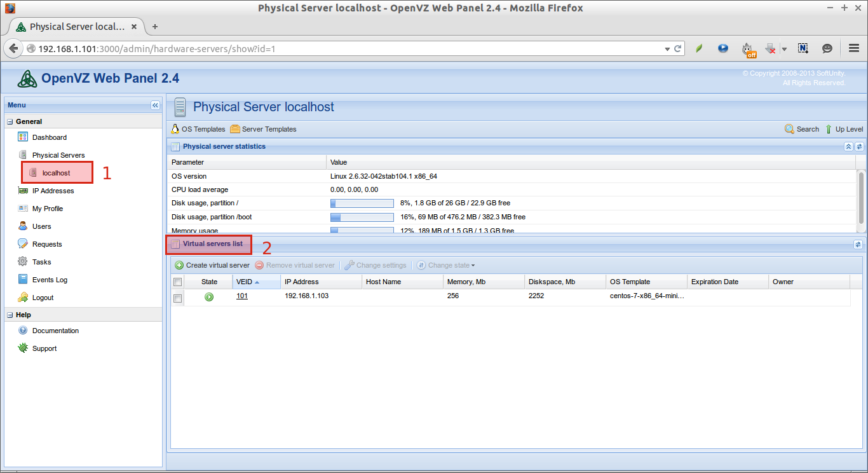The height and width of the screenshot is (473, 868).
Task: Click the partition / disk usage bar
Action: [362, 203]
